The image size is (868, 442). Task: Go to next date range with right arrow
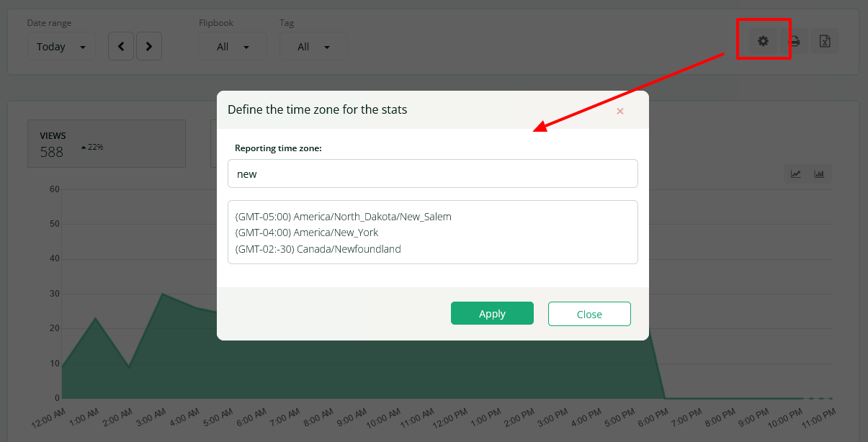pyautogui.click(x=149, y=47)
